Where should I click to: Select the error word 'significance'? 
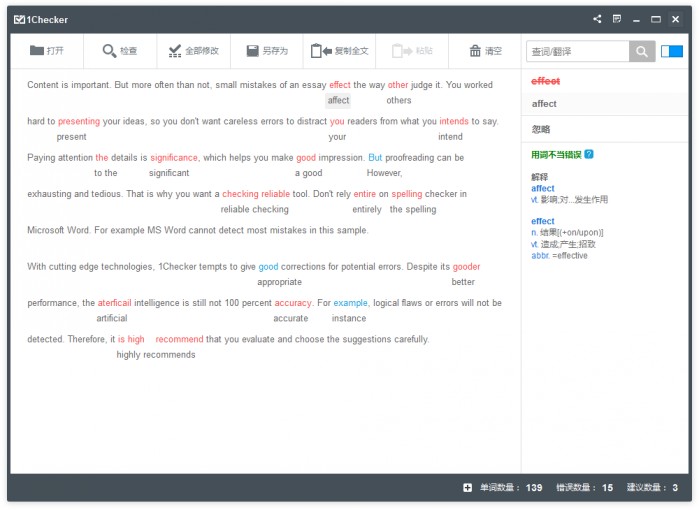tap(174, 158)
